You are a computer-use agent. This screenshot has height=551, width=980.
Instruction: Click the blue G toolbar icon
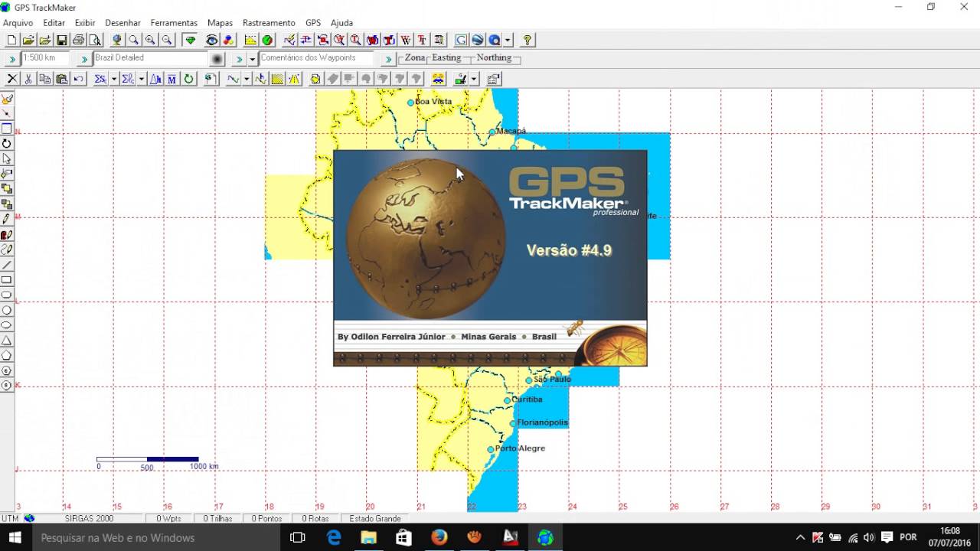pos(462,40)
